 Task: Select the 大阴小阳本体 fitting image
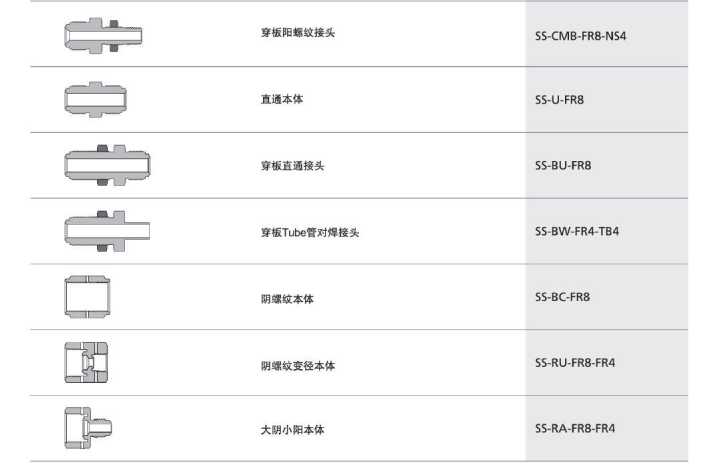pos(88,428)
